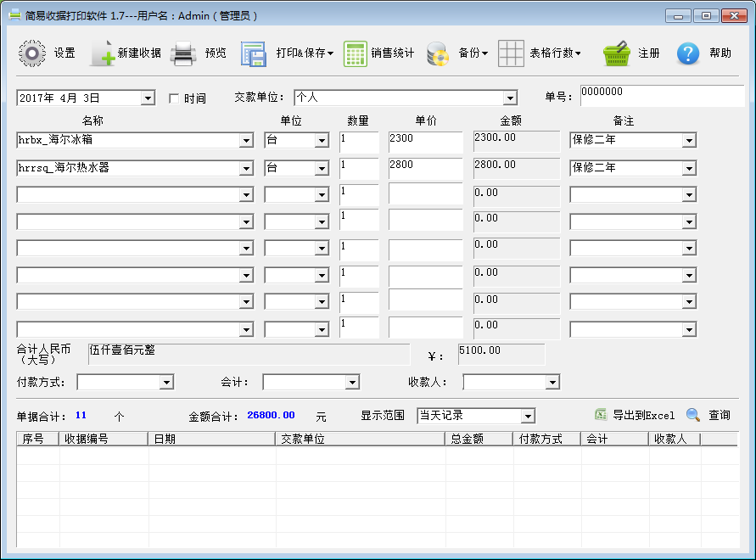Minimize the receipt software window
The image size is (756, 560).
coord(678,16)
